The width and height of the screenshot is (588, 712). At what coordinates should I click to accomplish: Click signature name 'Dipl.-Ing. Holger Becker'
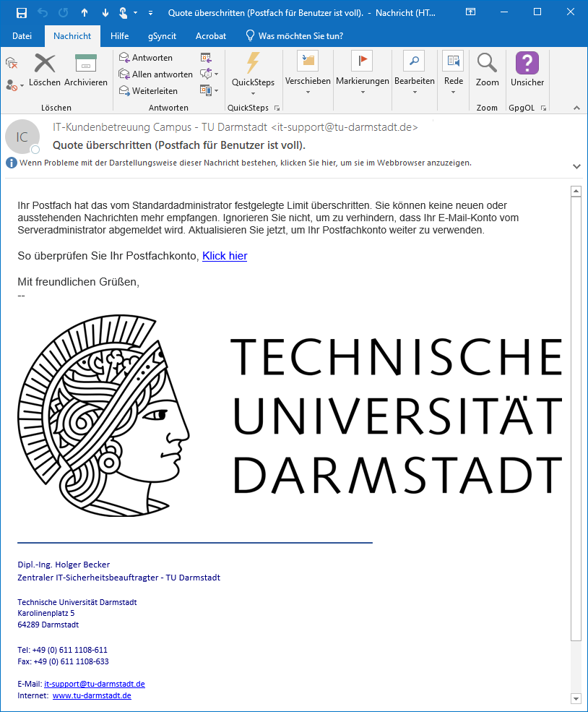pyautogui.click(x=64, y=565)
